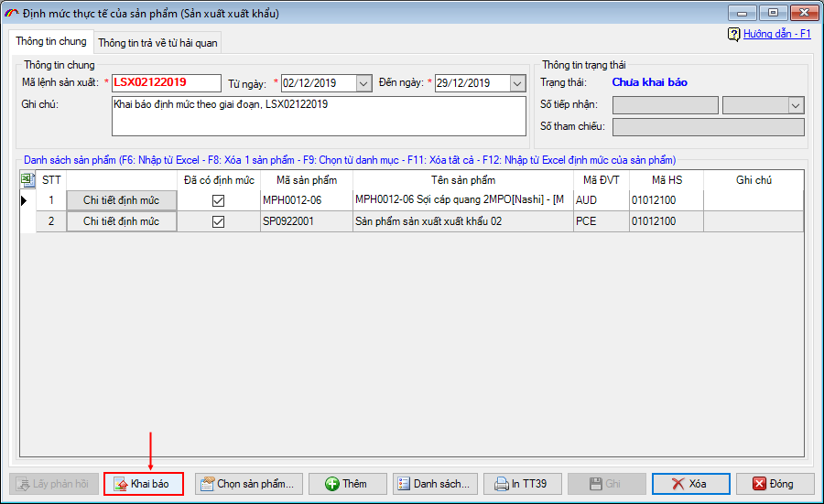Click product name Sản phẩm sản xuất xuất khẩu 02

pos(463,221)
